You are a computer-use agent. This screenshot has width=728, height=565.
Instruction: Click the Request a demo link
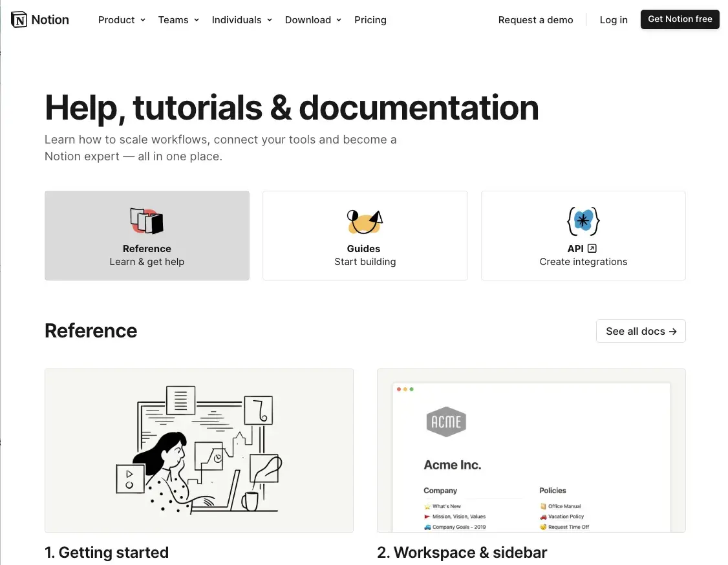535,20
